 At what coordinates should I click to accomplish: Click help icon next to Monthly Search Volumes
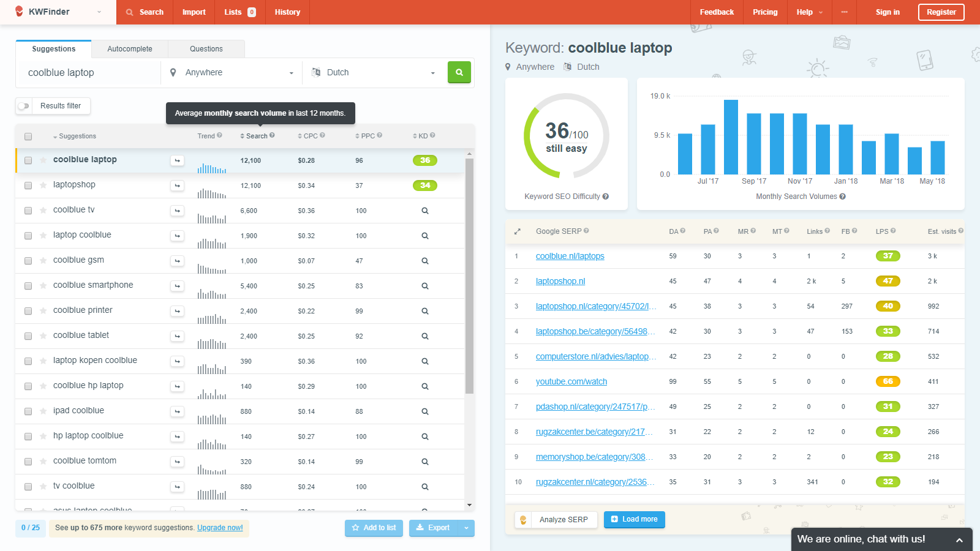coord(843,197)
